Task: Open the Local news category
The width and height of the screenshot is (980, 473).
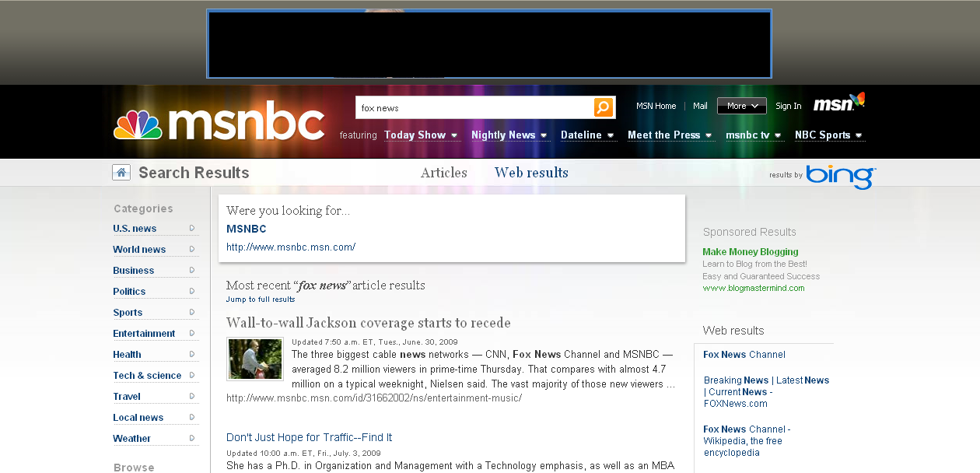Action: coord(138,417)
